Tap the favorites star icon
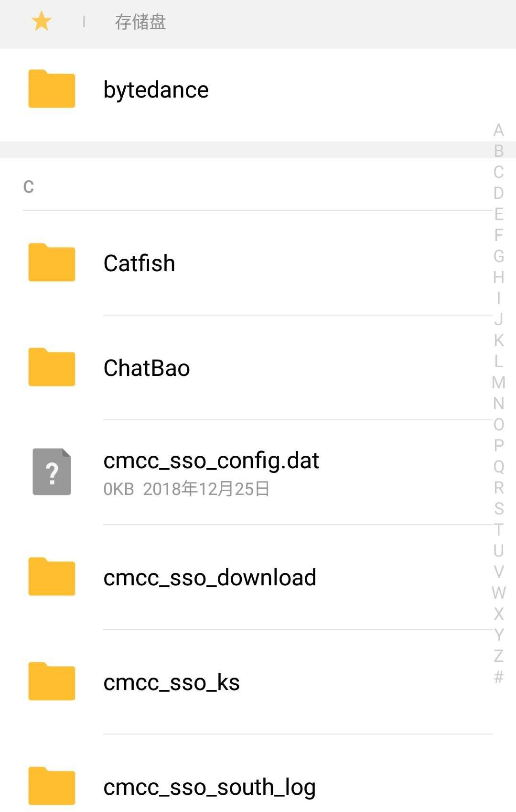 coord(42,22)
